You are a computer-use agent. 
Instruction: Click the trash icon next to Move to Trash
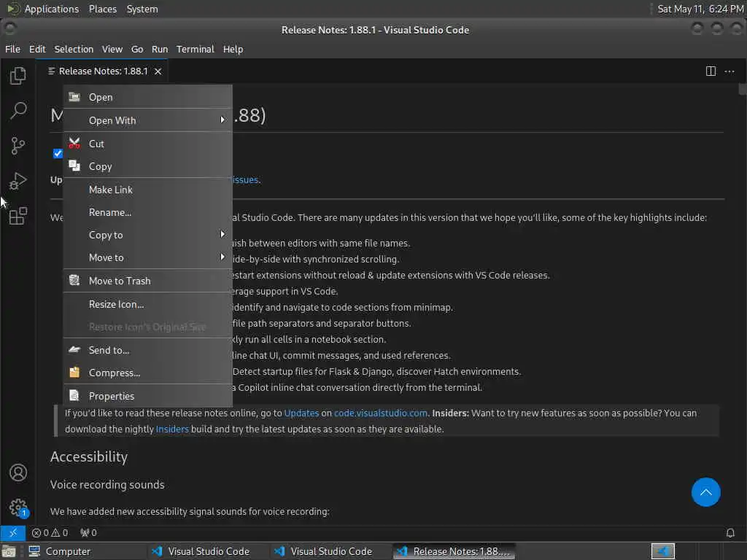[x=74, y=280]
